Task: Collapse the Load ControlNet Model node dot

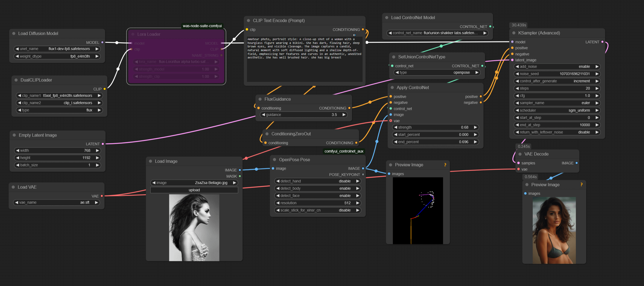Action: click(x=387, y=18)
